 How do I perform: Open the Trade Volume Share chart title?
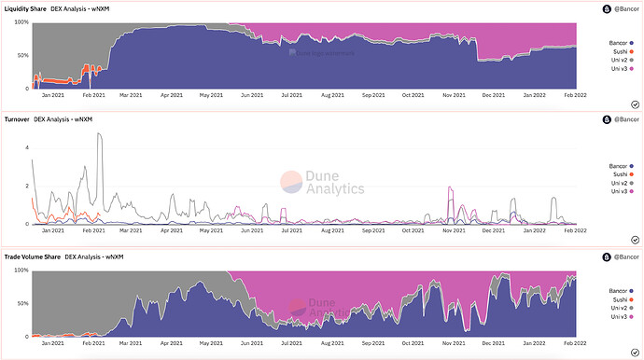33,257
